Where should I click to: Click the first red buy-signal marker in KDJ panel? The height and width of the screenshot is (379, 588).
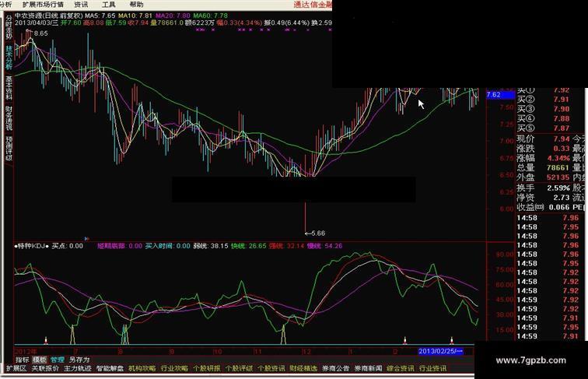point(46,340)
